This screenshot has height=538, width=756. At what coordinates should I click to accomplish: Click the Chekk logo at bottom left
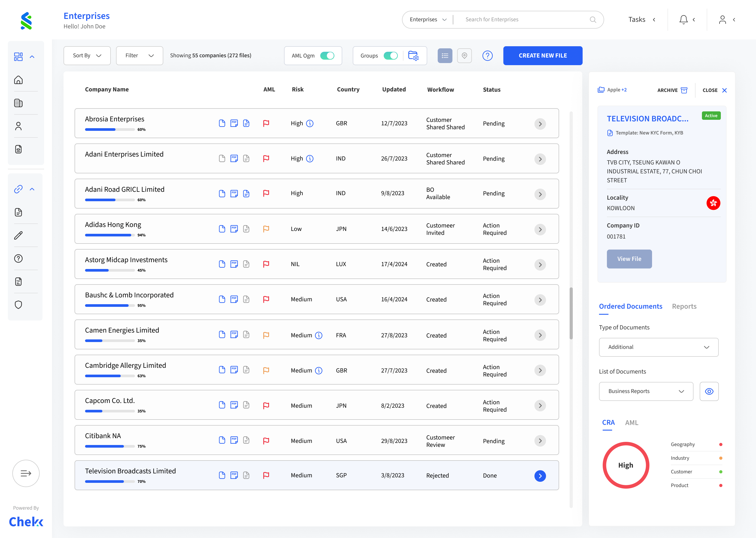pyautogui.click(x=26, y=522)
